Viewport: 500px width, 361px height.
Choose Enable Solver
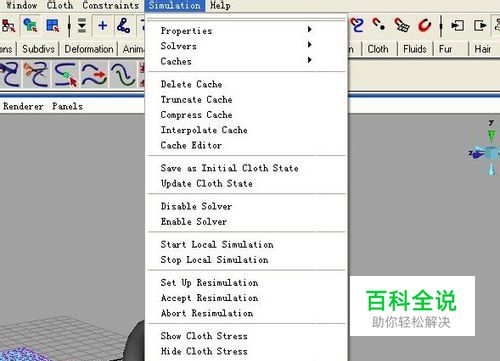pyautogui.click(x=247, y=221)
